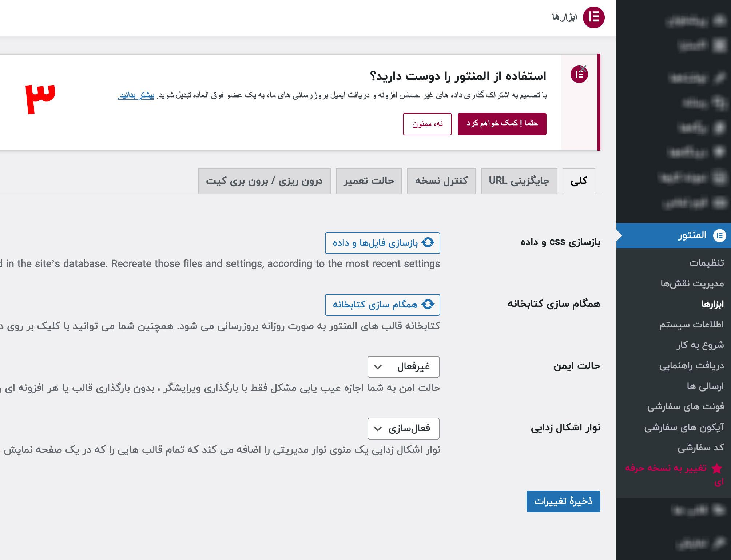Open 'کد سفارشی' submenu item
This screenshot has height=560, width=731.
click(x=701, y=448)
